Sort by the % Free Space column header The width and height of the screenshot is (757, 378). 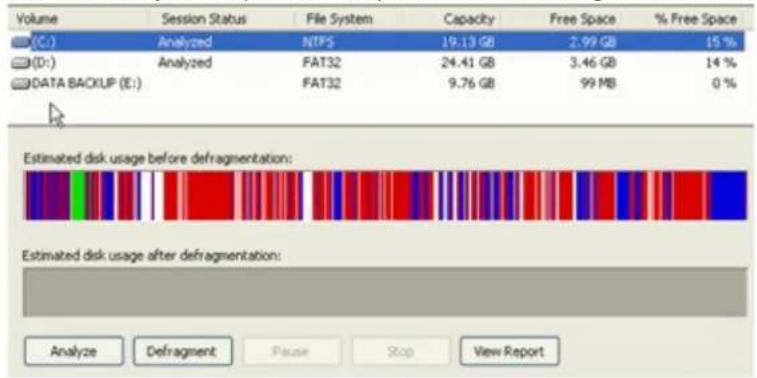(x=696, y=19)
